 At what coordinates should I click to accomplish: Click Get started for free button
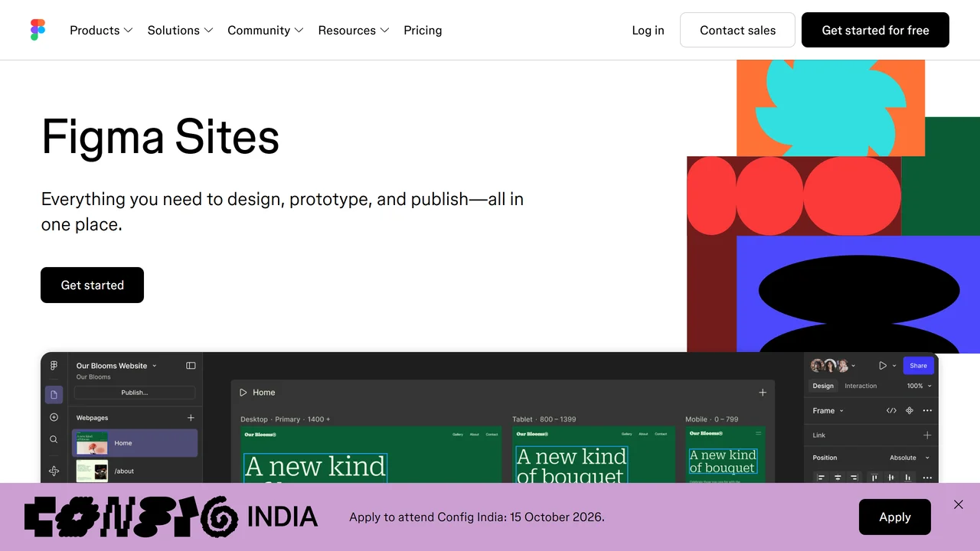pos(875,30)
